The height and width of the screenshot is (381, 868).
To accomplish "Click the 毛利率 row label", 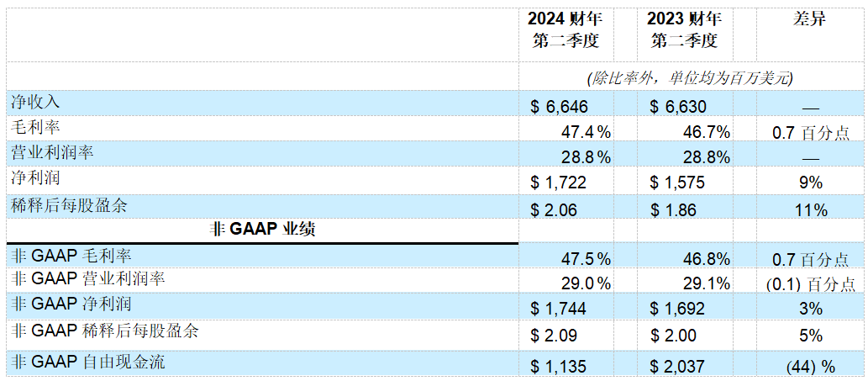I will (35, 128).
